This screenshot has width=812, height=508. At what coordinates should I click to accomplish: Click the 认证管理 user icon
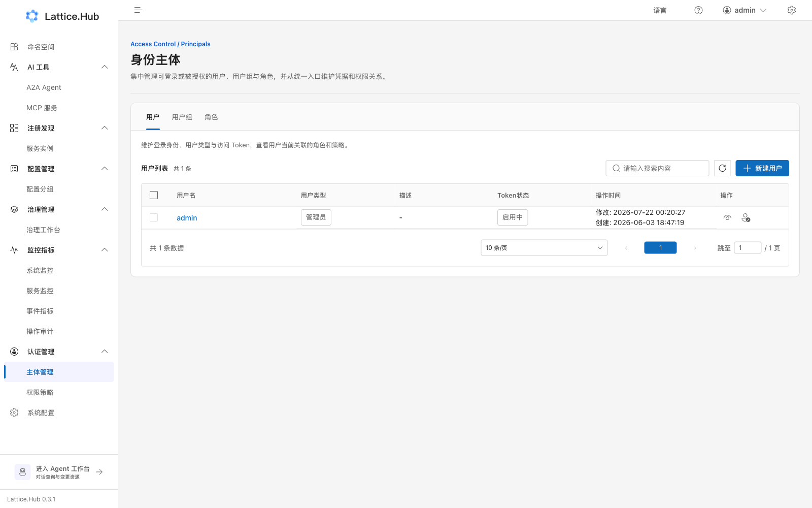point(14,352)
